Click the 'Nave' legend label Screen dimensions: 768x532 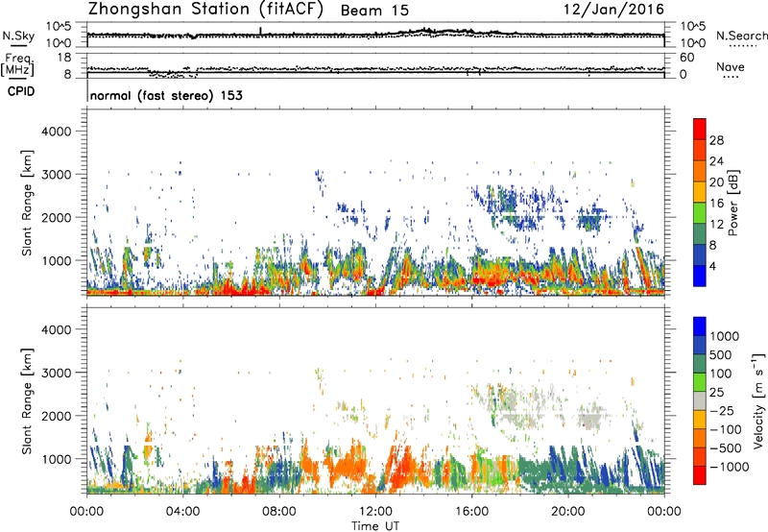[731, 67]
